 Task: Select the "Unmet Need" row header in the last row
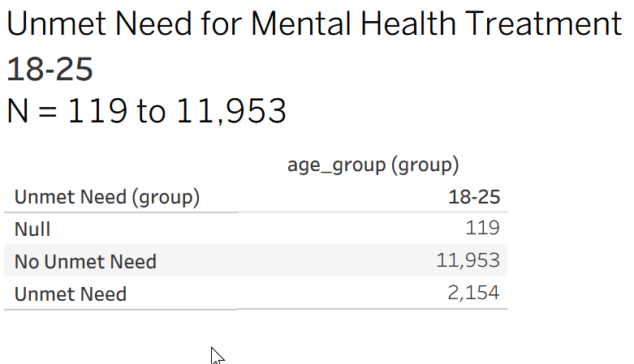[x=71, y=293]
